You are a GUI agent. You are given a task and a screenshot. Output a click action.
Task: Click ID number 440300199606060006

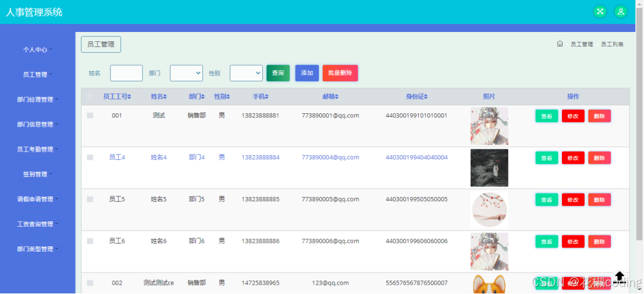(417, 241)
